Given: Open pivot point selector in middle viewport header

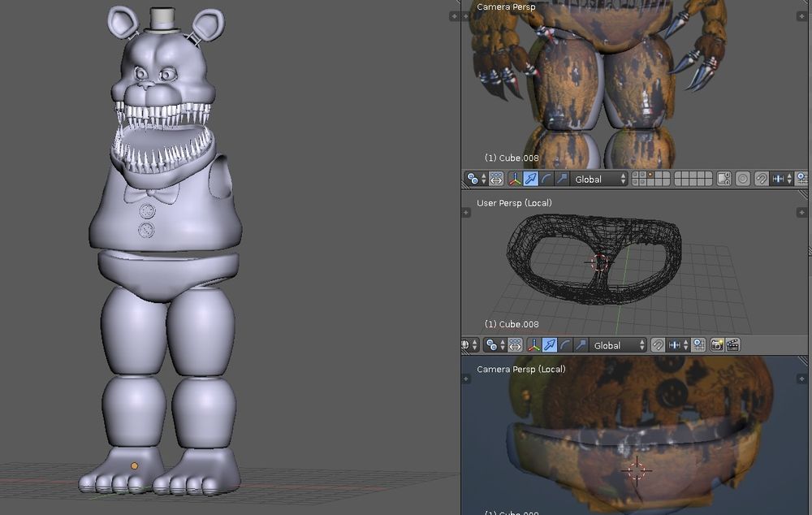Looking at the screenshot, I should click(495, 344).
